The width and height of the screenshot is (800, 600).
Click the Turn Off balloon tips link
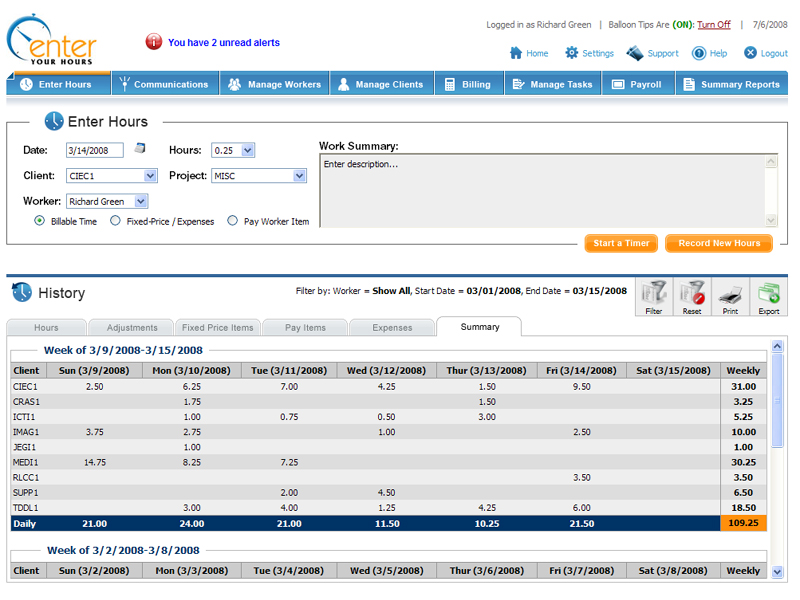pos(713,25)
